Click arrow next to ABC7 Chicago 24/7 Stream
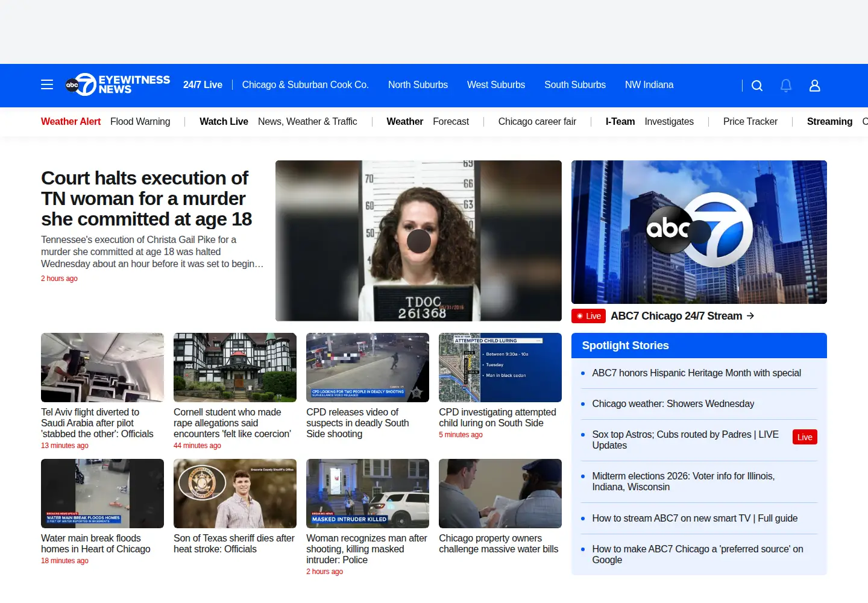Screen dimensions: 868x603 (750, 316)
